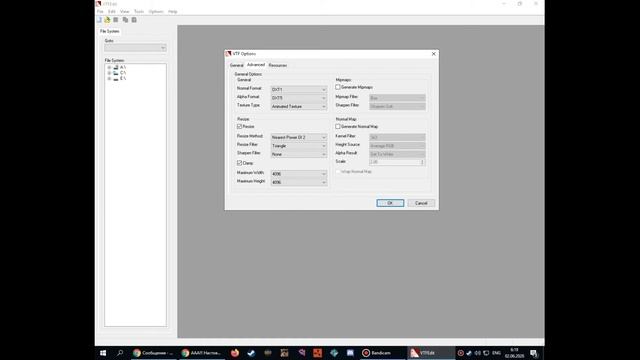
Task: Open the Maximum Height dropdown
Action: pos(299,182)
